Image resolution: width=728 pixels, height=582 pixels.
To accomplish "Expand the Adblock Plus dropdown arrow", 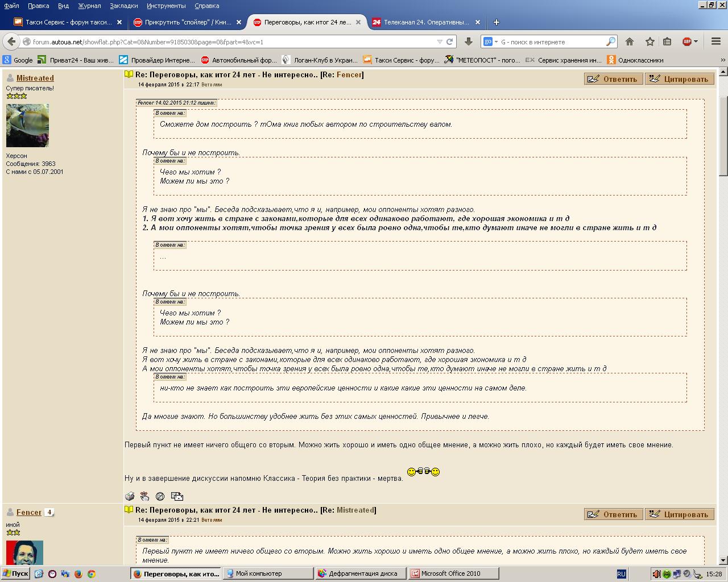I will click(x=696, y=41).
